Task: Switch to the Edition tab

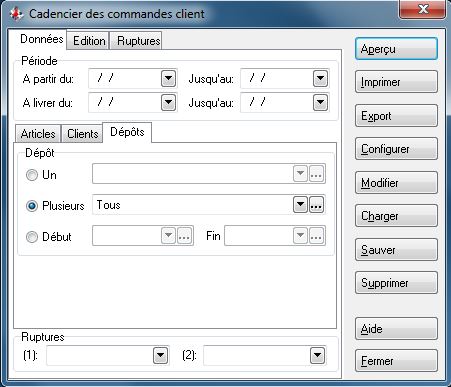Action: [x=89, y=41]
